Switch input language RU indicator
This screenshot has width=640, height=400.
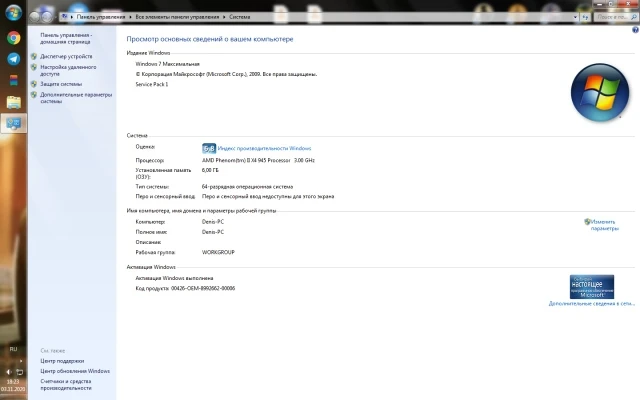click(13, 349)
